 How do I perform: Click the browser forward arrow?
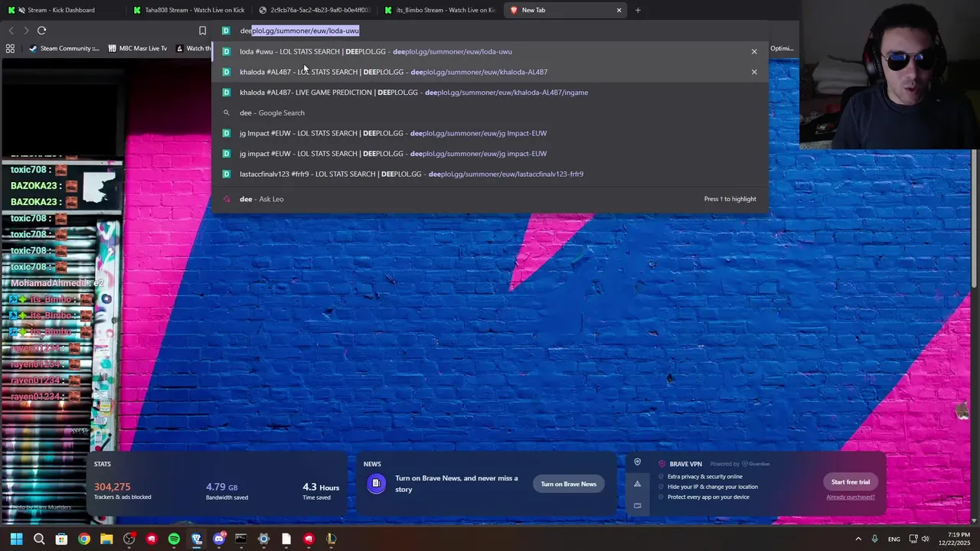tap(26, 31)
